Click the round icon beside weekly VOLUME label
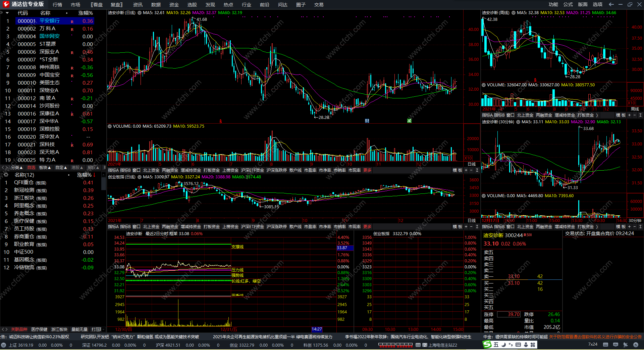This screenshot has width=644, height=350. [484, 85]
